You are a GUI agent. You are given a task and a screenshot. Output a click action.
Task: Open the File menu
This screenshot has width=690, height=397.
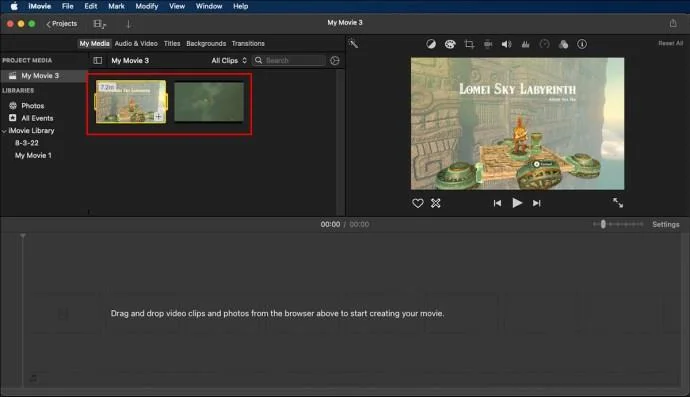point(68,6)
